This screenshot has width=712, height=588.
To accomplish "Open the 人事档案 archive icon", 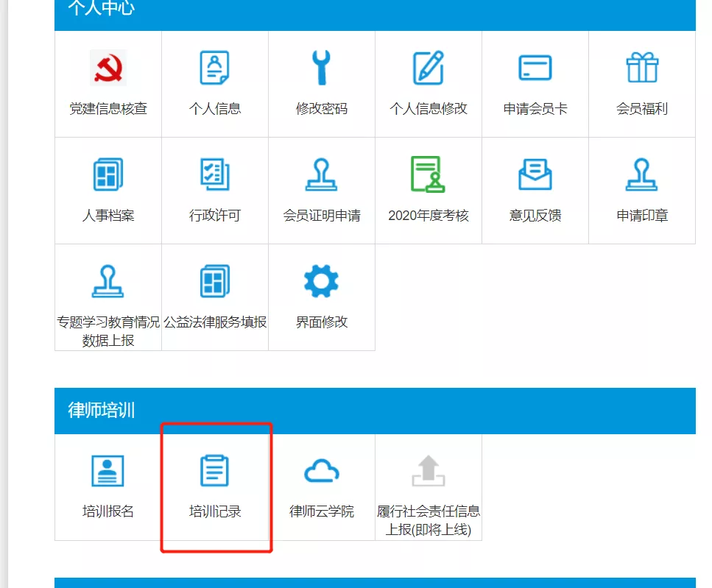I will pyautogui.click(x=108, y=175).
